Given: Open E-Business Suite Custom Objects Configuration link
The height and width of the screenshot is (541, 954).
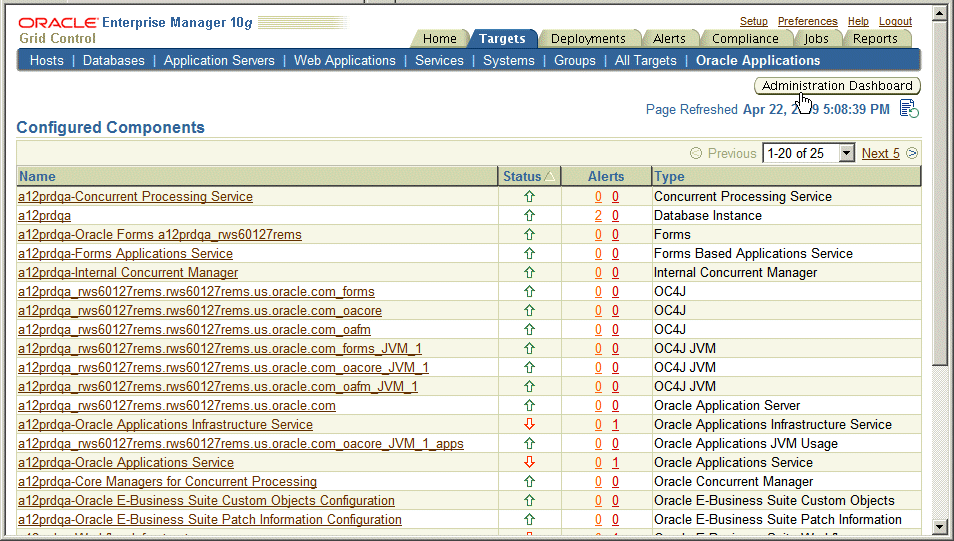Looking at the screenshot, I should pyautogui.click(x=206, y=500).
